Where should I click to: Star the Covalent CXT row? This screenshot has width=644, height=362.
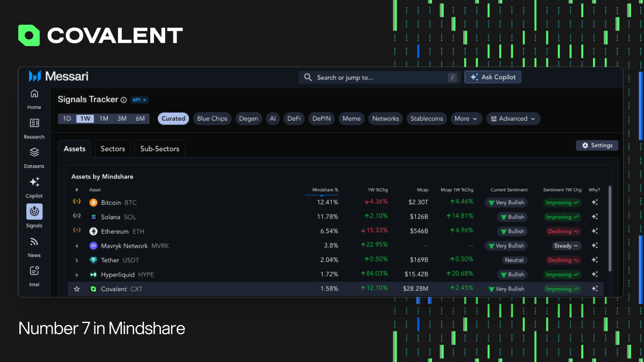(x=77, y=289)
